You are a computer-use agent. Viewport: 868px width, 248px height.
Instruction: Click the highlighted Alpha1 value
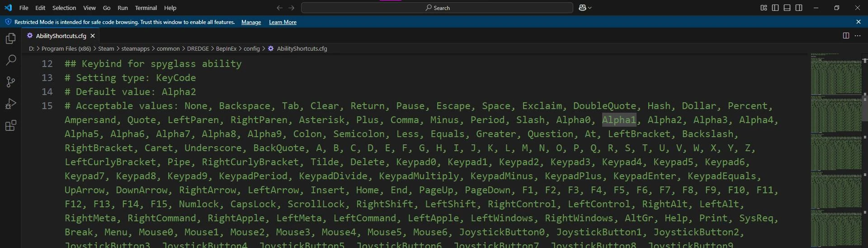(619, 120)
